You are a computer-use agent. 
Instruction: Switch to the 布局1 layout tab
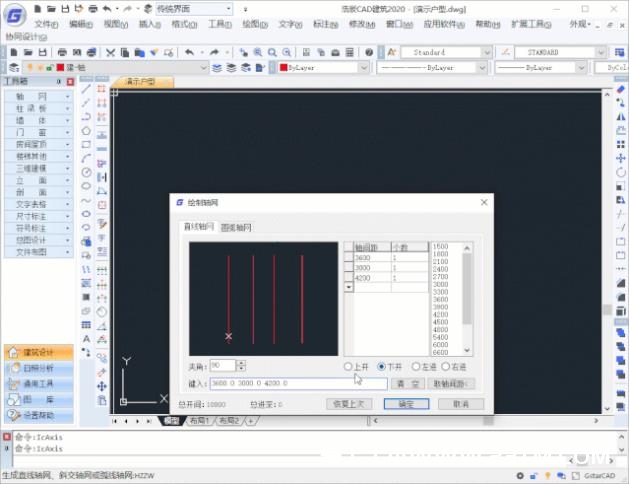199,421
